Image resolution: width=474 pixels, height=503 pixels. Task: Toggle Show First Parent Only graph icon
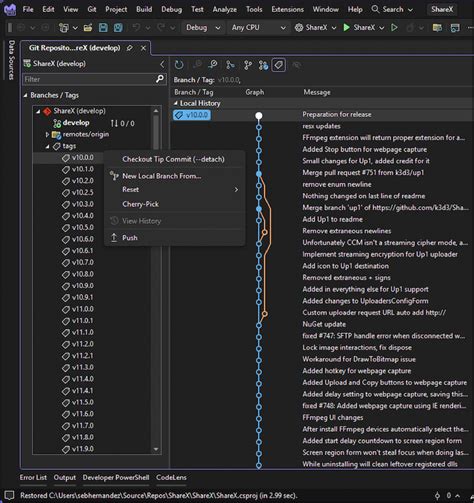click(230, 65)
